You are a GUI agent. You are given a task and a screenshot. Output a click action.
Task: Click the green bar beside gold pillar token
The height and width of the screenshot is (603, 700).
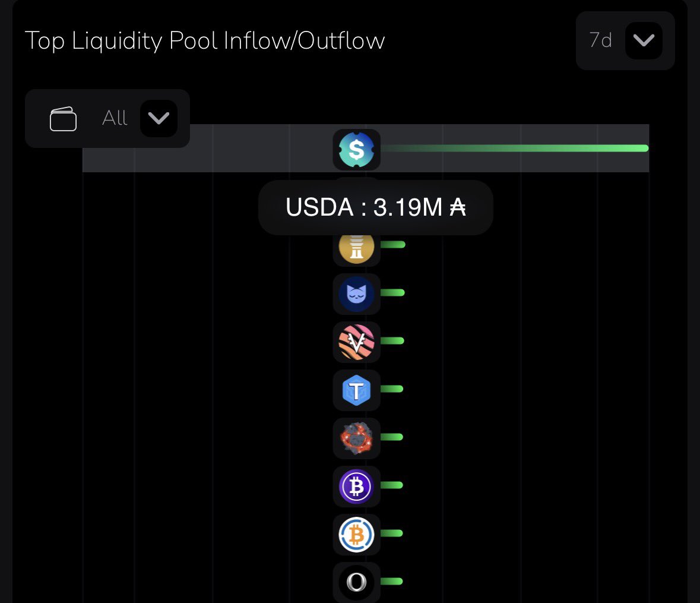(x=393, y=244)
